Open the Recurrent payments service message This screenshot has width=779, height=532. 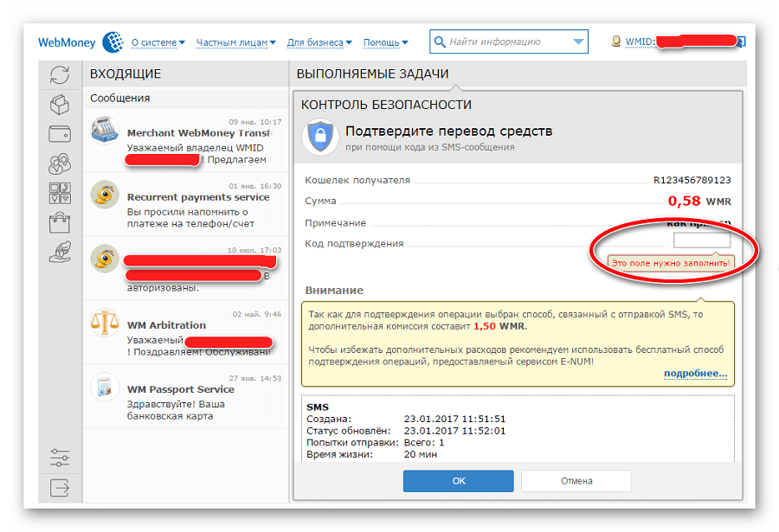[186, 205]
